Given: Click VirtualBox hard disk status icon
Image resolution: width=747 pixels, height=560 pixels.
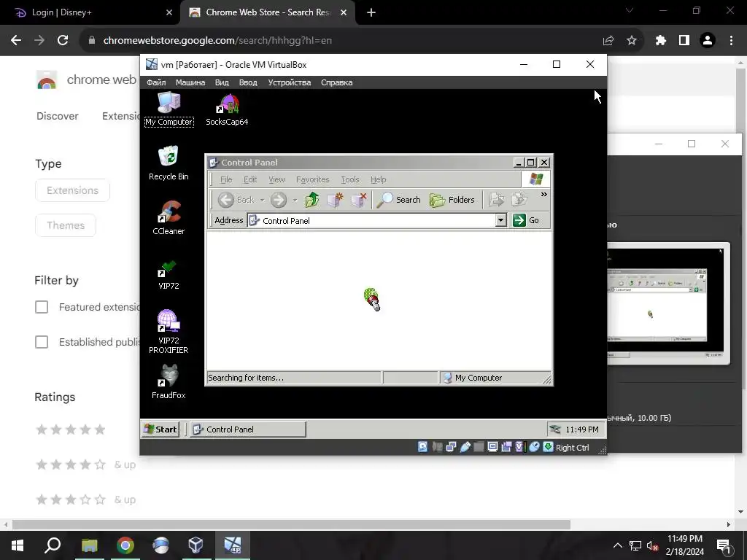Looking at the screenshot, I should 422,447.
